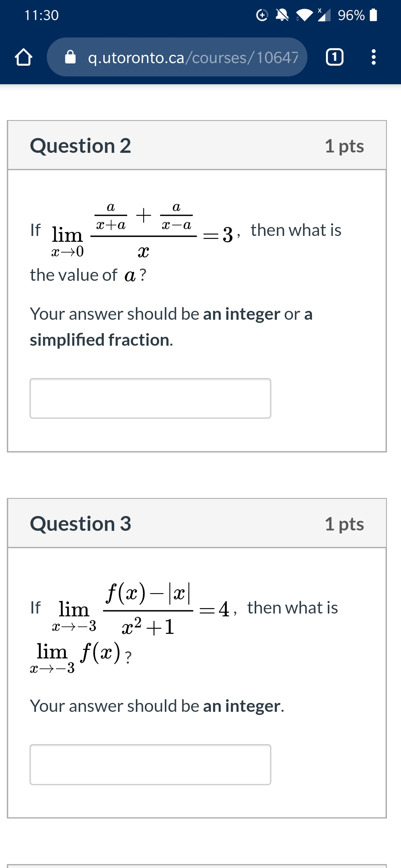The image size is (401, 868).
Task: Open the browser overflow menu
Action: [374, 56]
